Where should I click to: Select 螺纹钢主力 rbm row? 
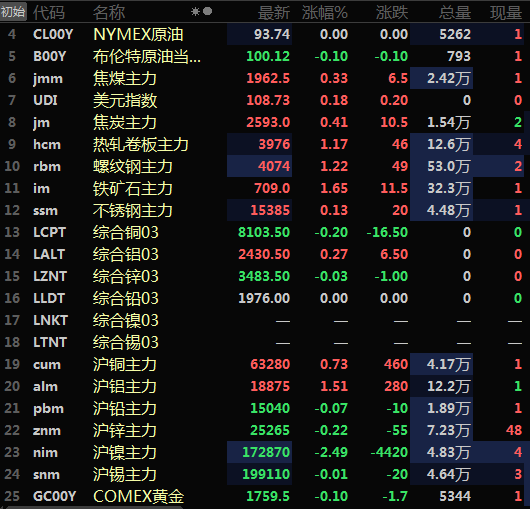tap(265, 166)
